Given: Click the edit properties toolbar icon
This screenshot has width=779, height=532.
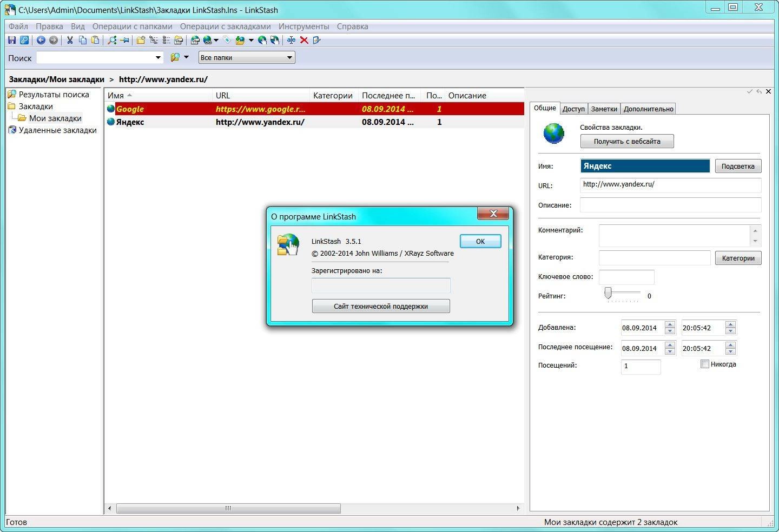Looking at the screenshot, I should 317,40.
